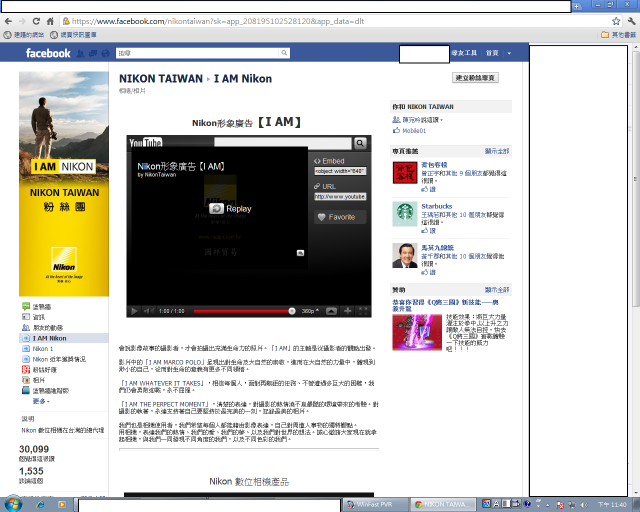This screenshot has width=640, height=512.
Task: Select the video URL field
Action: [x=340, y=196]
